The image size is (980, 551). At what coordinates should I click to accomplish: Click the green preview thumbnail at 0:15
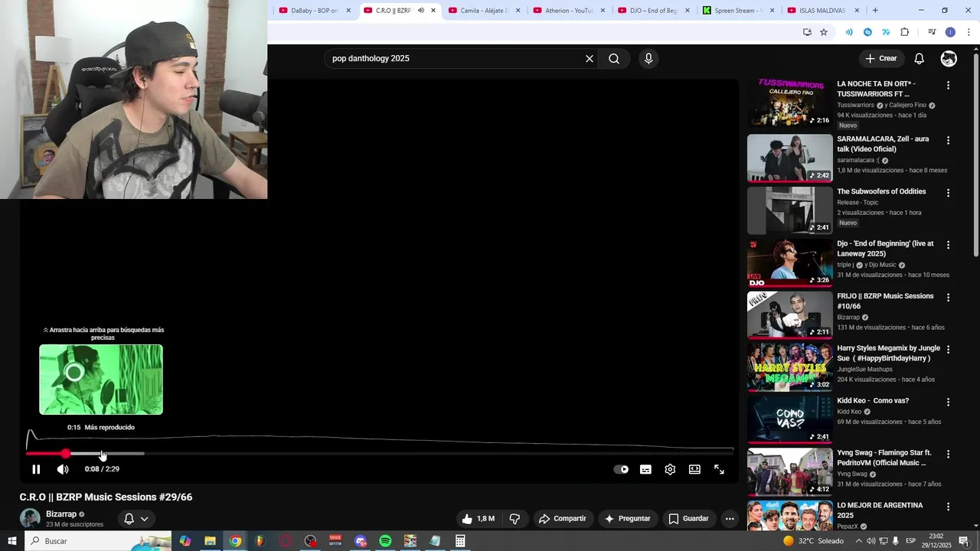(101, 380)
